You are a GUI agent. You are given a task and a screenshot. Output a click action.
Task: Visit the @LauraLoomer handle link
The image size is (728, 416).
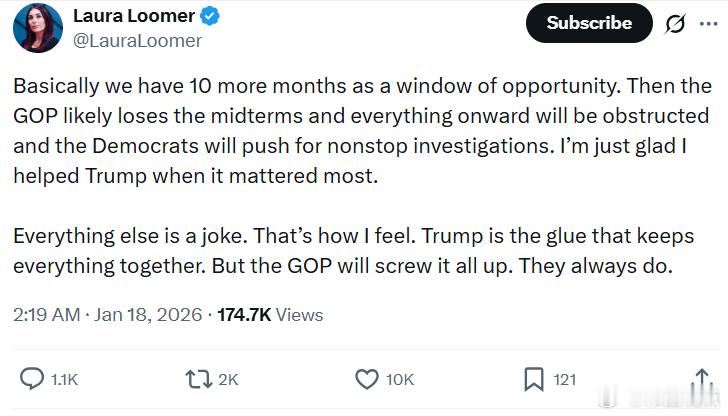pos(137,41)
